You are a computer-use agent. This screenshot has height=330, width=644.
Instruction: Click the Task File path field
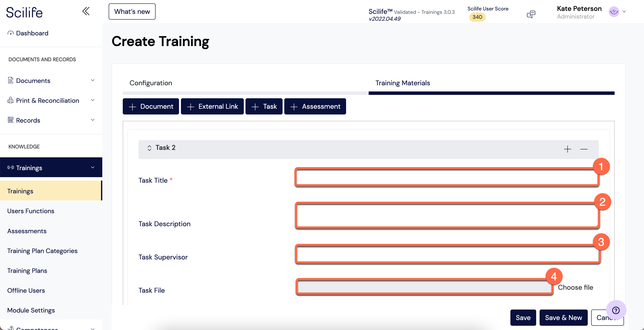425,287
